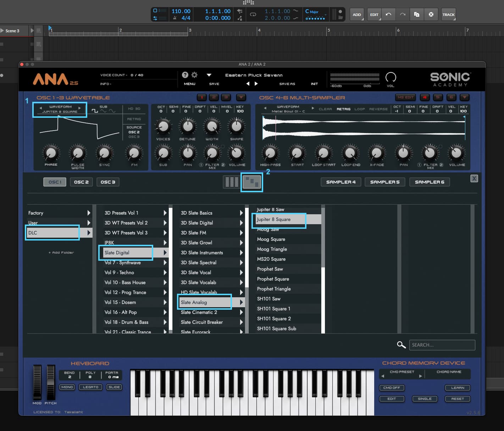Toggle sampler REVERSE option
This screenshot has height=431, width=504.
click(x=378, y=109)
